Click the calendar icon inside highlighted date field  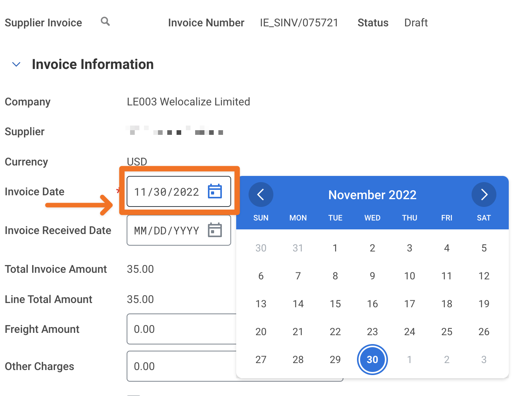point(215,191)
